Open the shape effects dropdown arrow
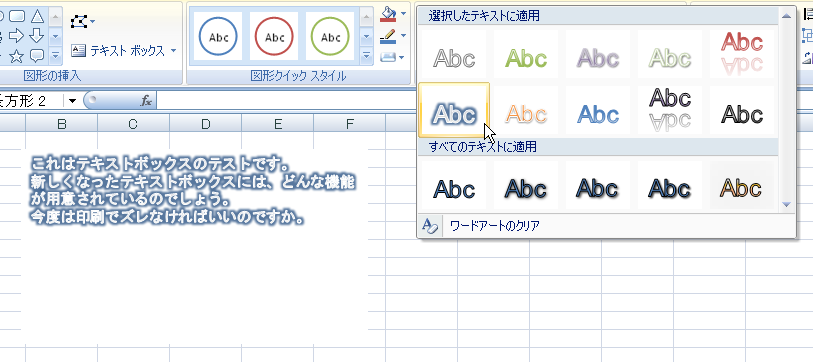Image resolution: width=813 pixels, height=362 pixels. (x=402, y=57)
